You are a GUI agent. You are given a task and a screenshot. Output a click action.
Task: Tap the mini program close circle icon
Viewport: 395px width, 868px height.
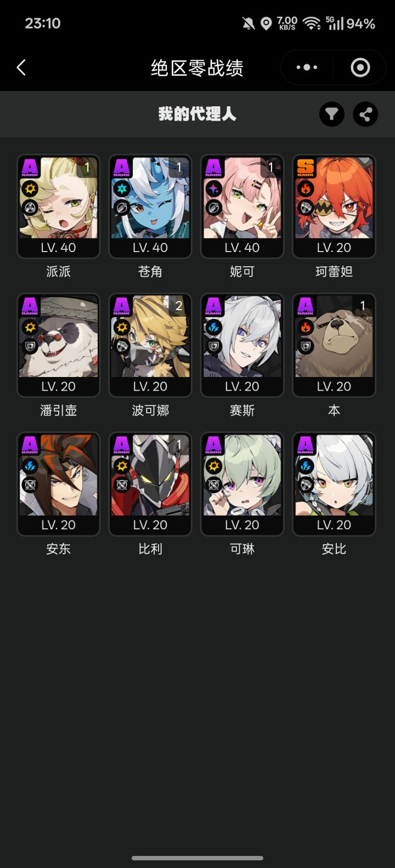[360, 67]
